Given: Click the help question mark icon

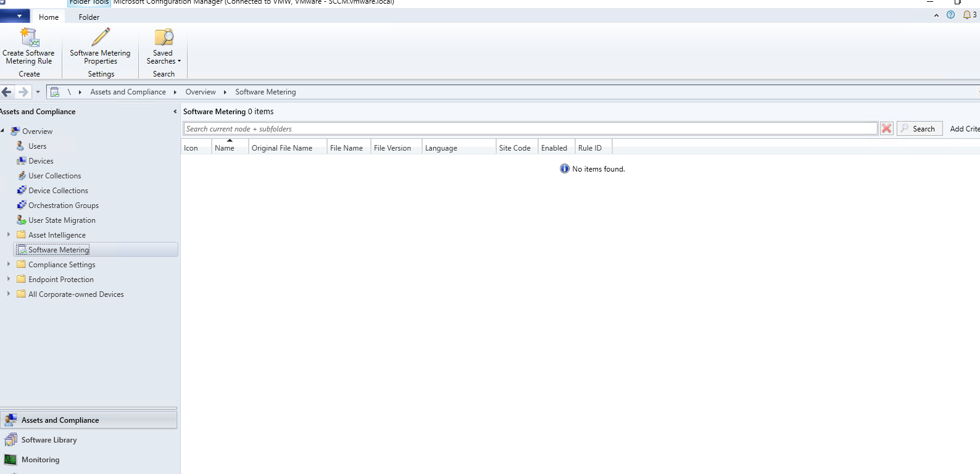Looking at the screenshot, I should click(950, 15).
